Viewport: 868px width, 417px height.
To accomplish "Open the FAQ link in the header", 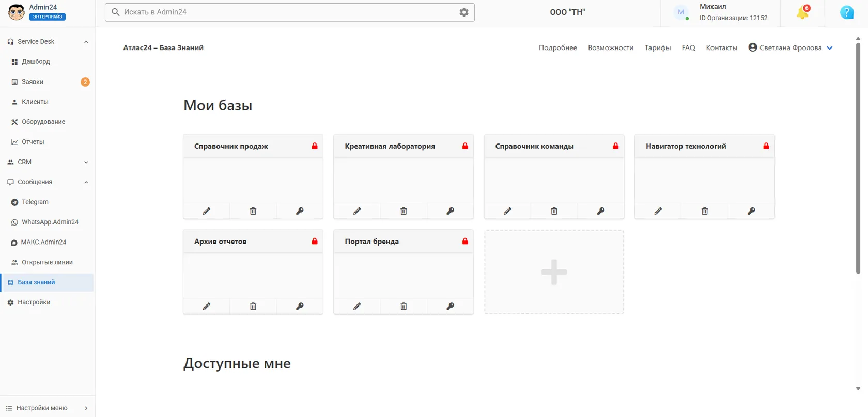I will tap(688, 47).
